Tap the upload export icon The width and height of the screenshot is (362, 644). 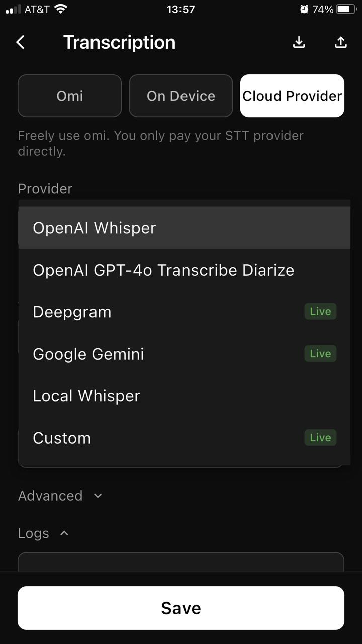(341, 43)
